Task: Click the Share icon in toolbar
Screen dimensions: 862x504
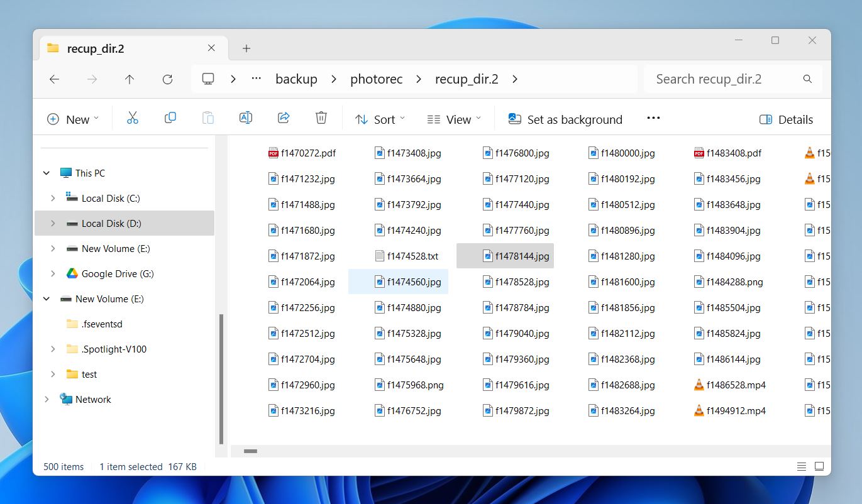Action: [284, 118]
